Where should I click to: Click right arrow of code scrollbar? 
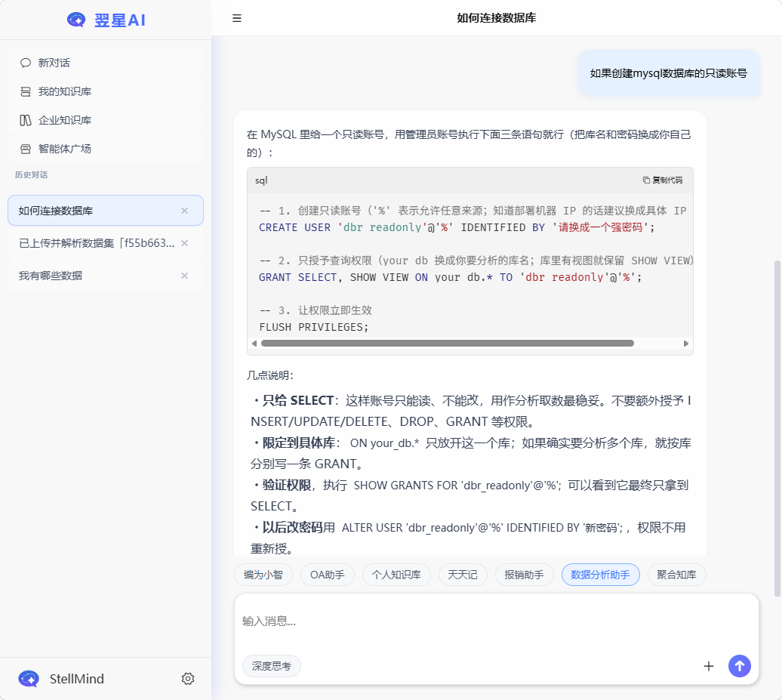[x=685, y=344]
